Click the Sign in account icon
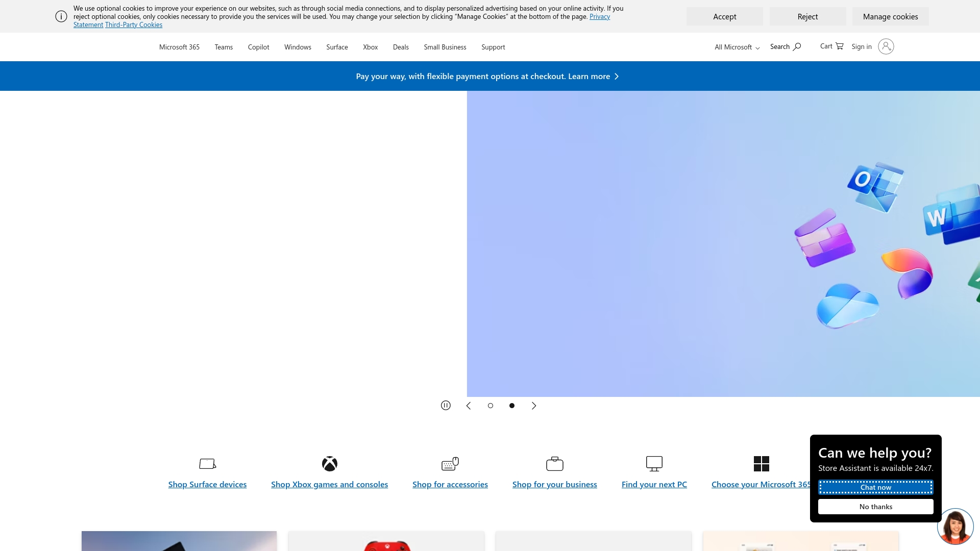980x551 pixels. pos(886,46)
